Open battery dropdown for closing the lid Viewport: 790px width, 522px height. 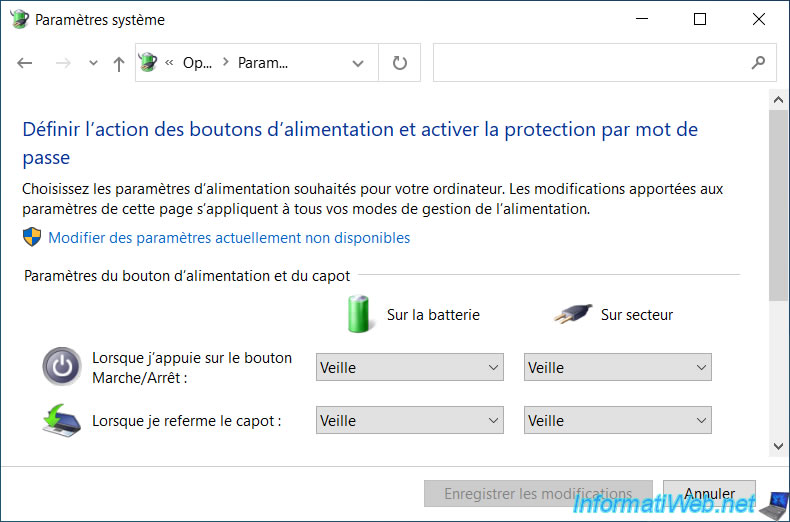(410, 420)
